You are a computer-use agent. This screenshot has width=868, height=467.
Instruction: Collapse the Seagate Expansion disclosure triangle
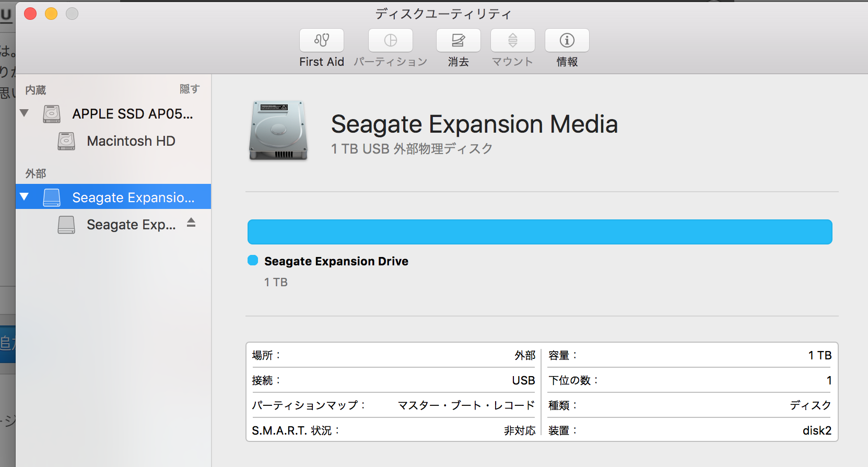coord(24,197)
